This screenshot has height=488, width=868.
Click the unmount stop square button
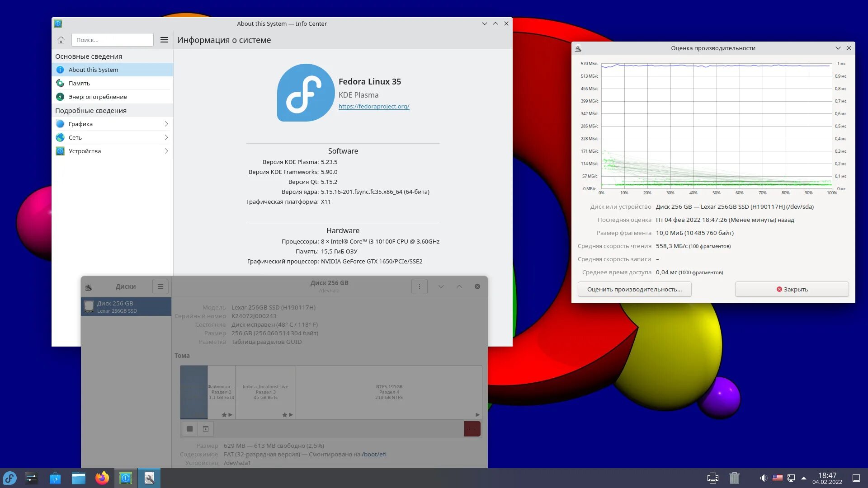coord(190,429)
